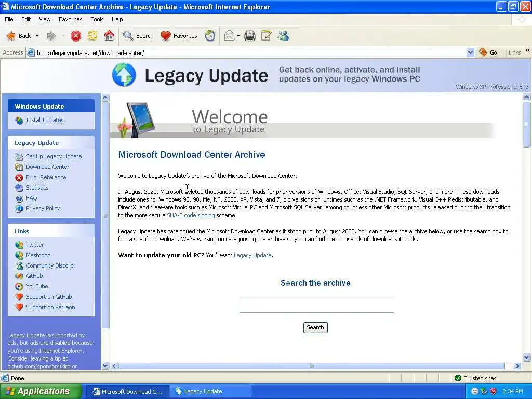532x399 pixels.
Task: Follow the SHA-2 code signing link
Action: click(191, 215)
